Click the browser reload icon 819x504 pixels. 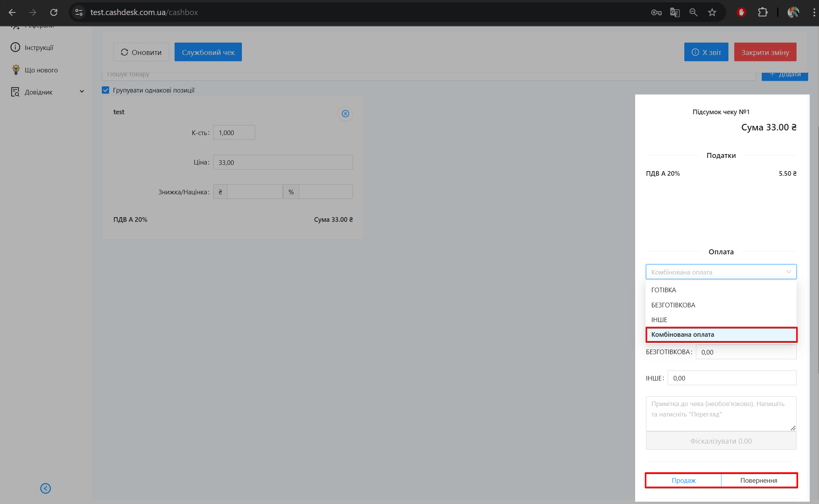click(54, 12)
